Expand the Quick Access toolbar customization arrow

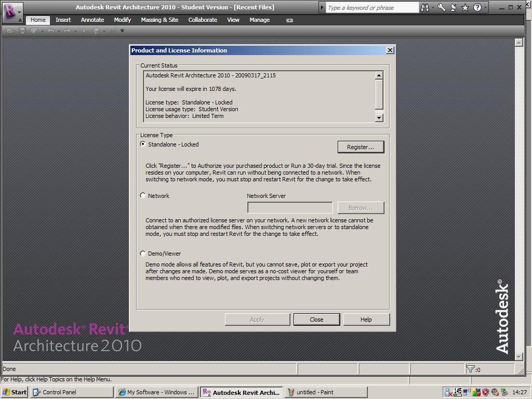pos(123,31)
